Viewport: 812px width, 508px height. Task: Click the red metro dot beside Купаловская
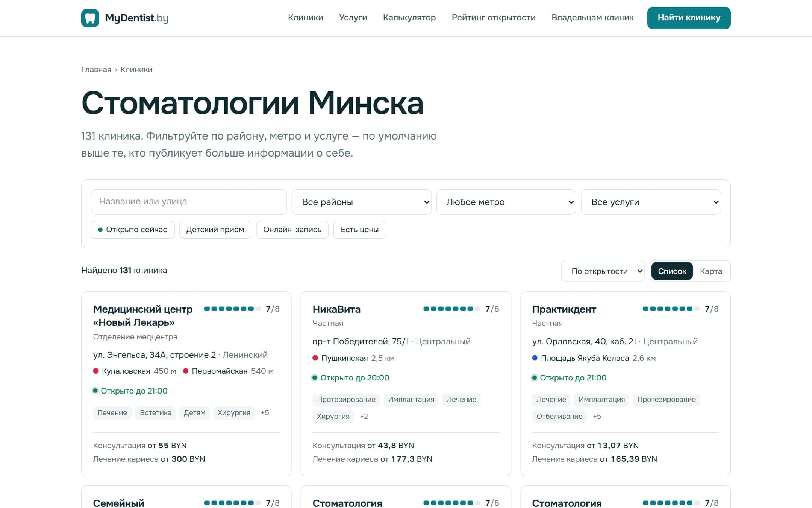click(96, 371)
